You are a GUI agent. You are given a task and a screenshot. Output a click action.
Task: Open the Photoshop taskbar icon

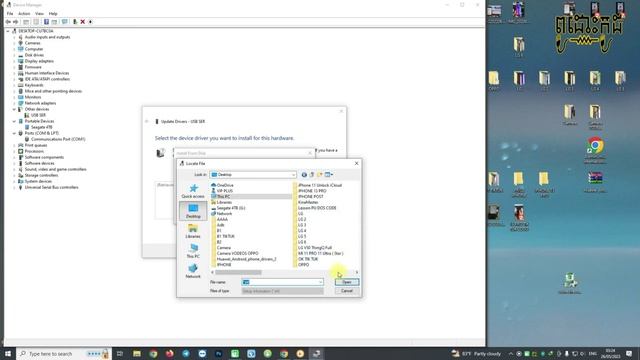[x=218, y=353]
